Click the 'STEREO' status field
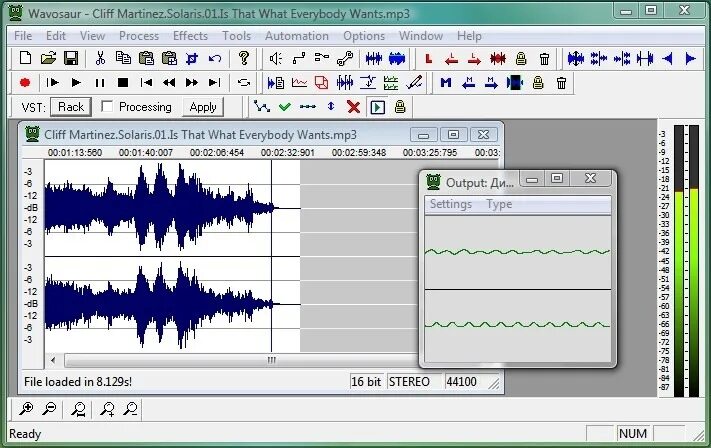711x448 pixels. 414,382
